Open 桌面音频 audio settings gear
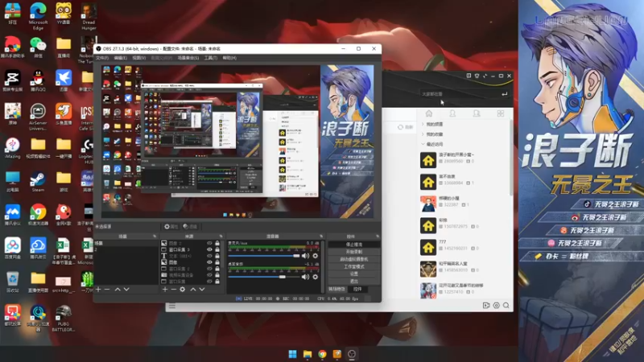 pyautogui.click(x=315, y=277)
